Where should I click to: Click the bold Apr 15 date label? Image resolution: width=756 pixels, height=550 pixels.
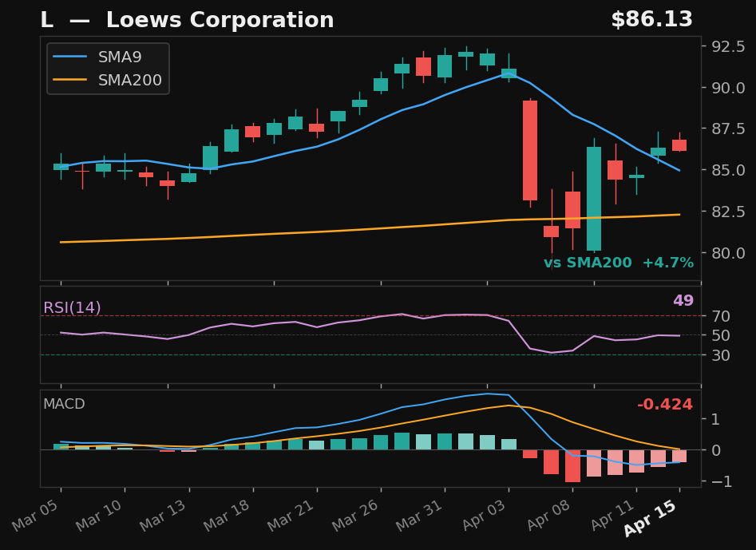pyautogui.click(x=651, y=518)
